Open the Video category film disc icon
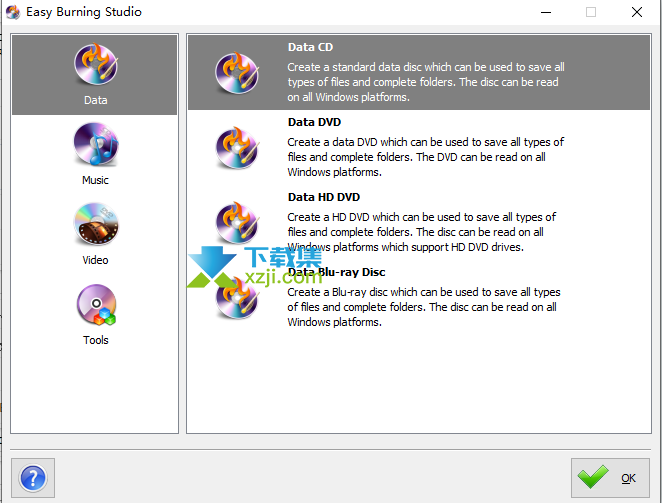 coord(96,224)
